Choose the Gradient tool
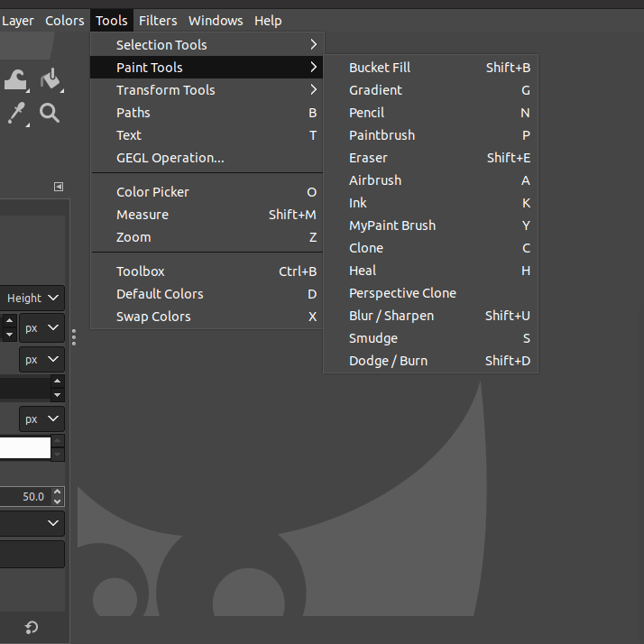 [431, 90]
